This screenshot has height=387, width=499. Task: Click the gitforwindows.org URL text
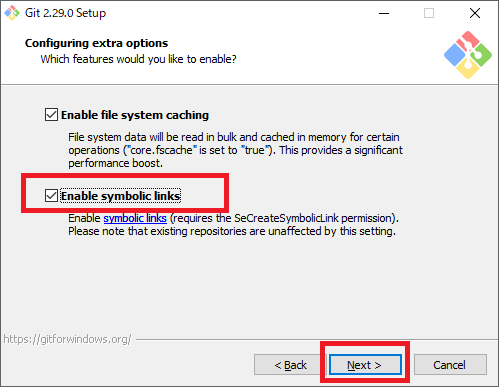pos(67,339)
